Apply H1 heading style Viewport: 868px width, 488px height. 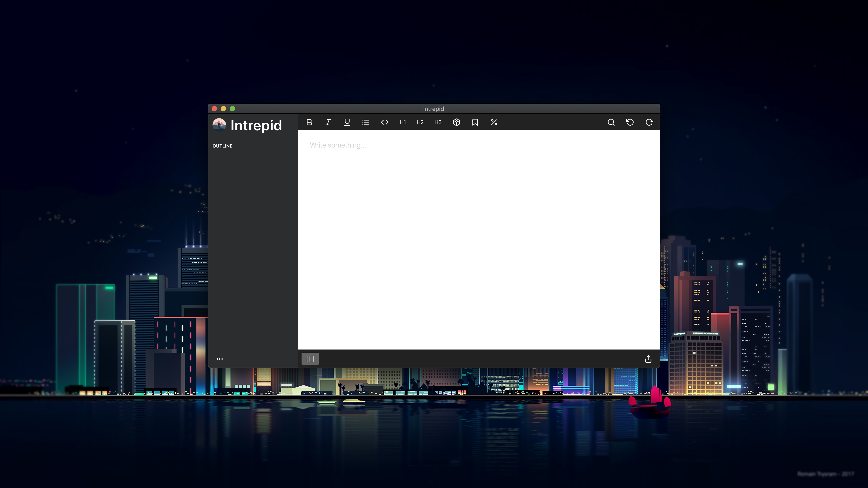click(403, 122)
